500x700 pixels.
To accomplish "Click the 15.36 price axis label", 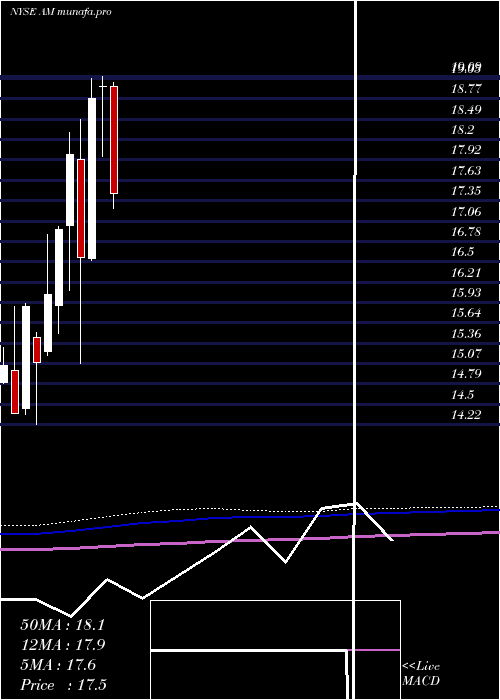I will click(x=466, y=333).
